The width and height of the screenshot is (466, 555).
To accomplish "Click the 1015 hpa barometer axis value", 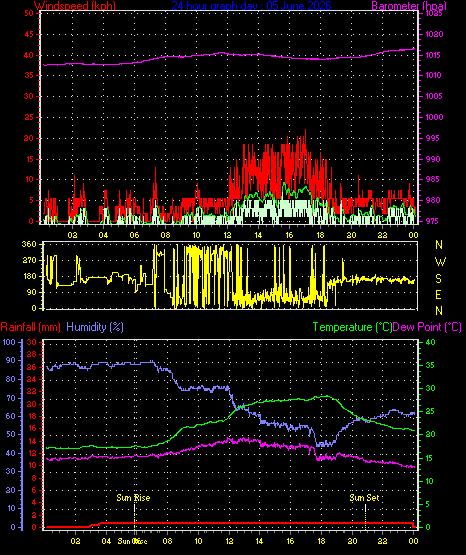I will click(x=433, y=55).
